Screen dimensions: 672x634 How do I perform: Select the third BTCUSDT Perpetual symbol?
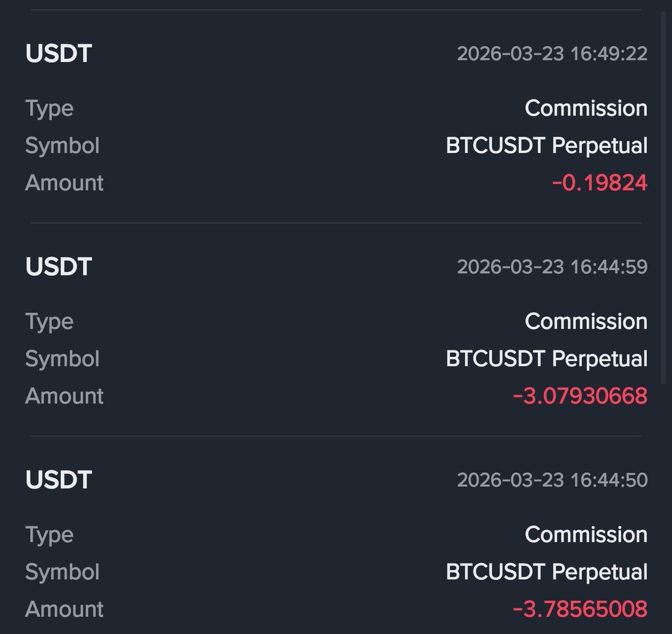point(547,572)
